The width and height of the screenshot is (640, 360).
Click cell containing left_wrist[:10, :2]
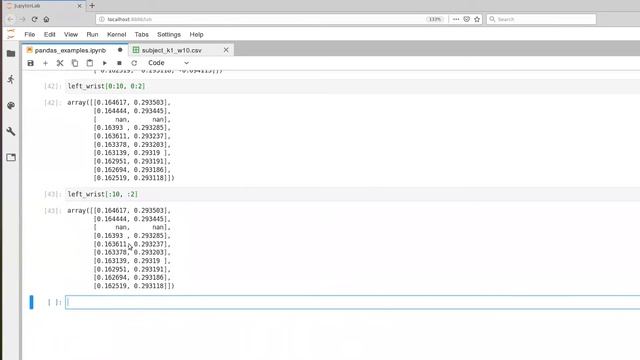(x=353, y=194)
